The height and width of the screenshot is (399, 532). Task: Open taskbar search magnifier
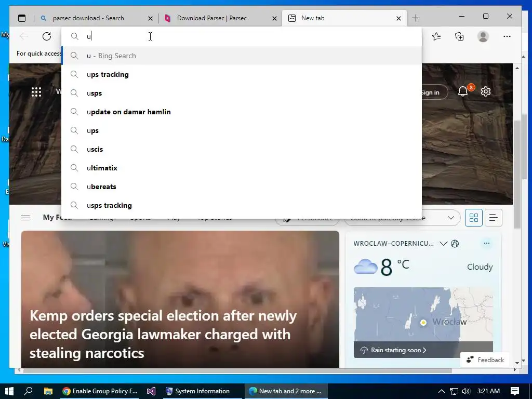(x=29, y=391)
